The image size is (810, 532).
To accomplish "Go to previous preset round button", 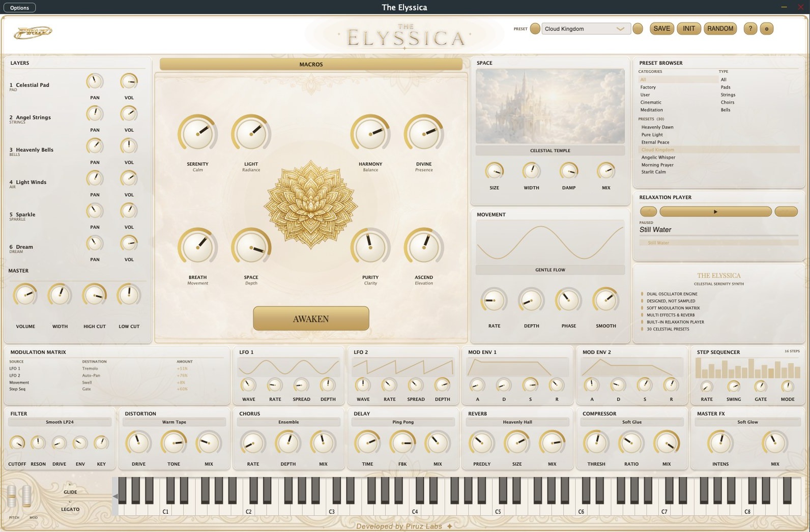I will click(535, 28).
